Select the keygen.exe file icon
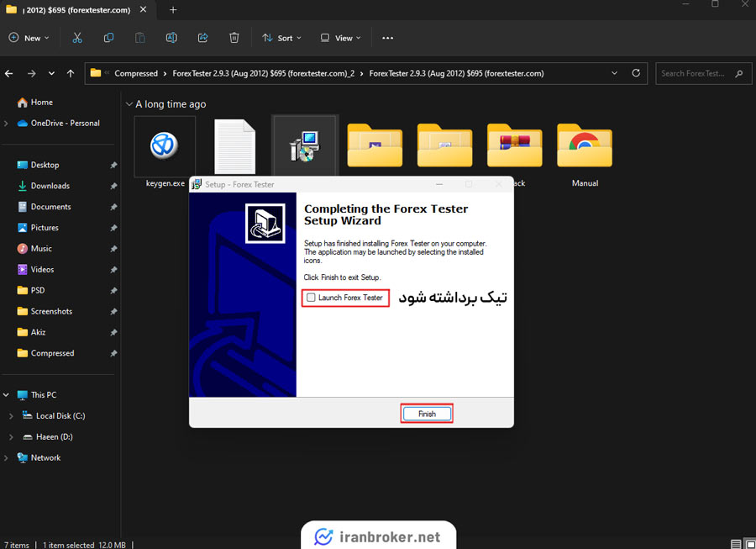 tap(165, 146)
